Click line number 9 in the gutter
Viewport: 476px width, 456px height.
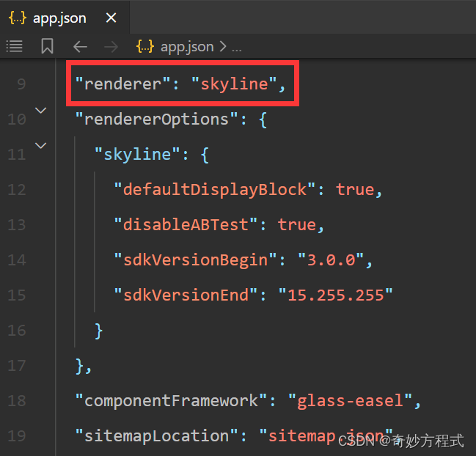click(21, 84)
